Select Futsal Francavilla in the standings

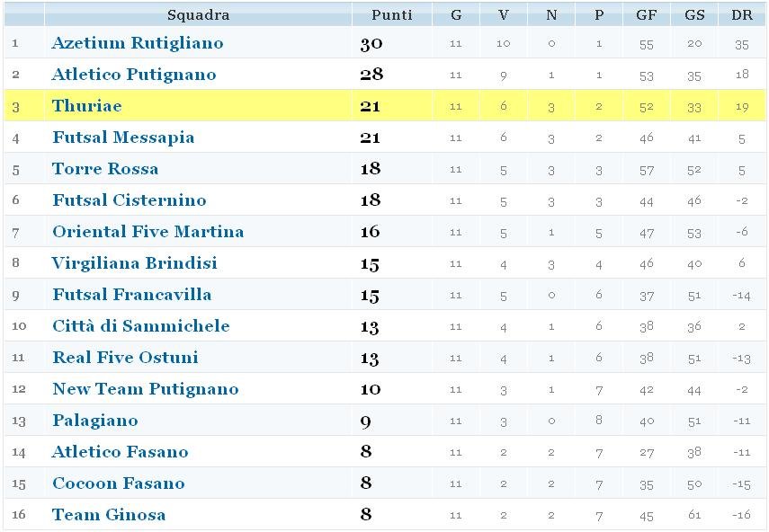[132, 295]
